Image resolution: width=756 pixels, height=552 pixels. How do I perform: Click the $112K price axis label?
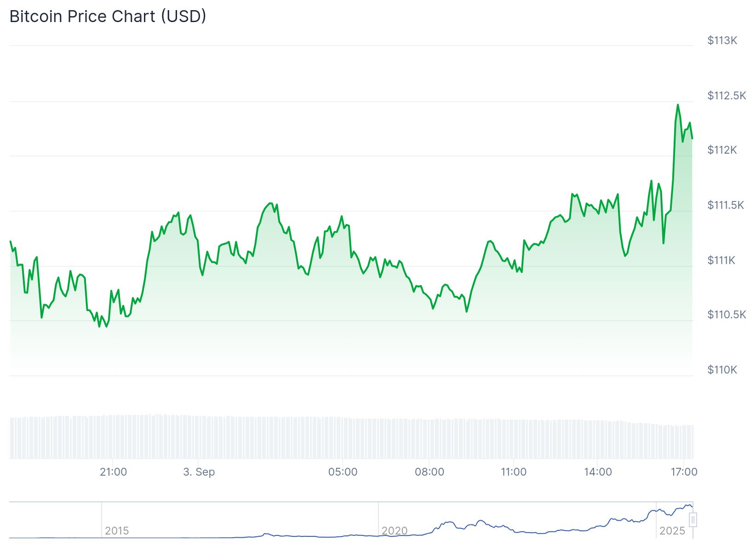click(x=722, y=150)
